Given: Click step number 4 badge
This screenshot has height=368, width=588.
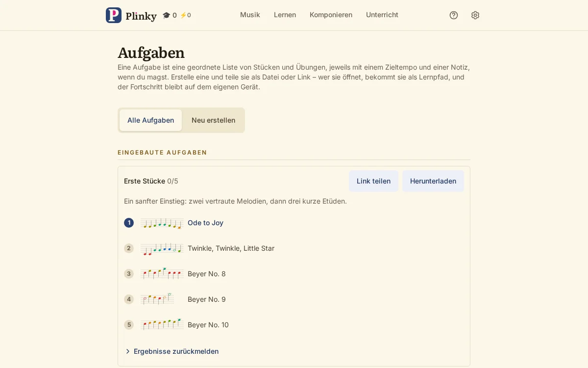Looking at the screenshot, I should pyautogui.click(x=129, y=299).
